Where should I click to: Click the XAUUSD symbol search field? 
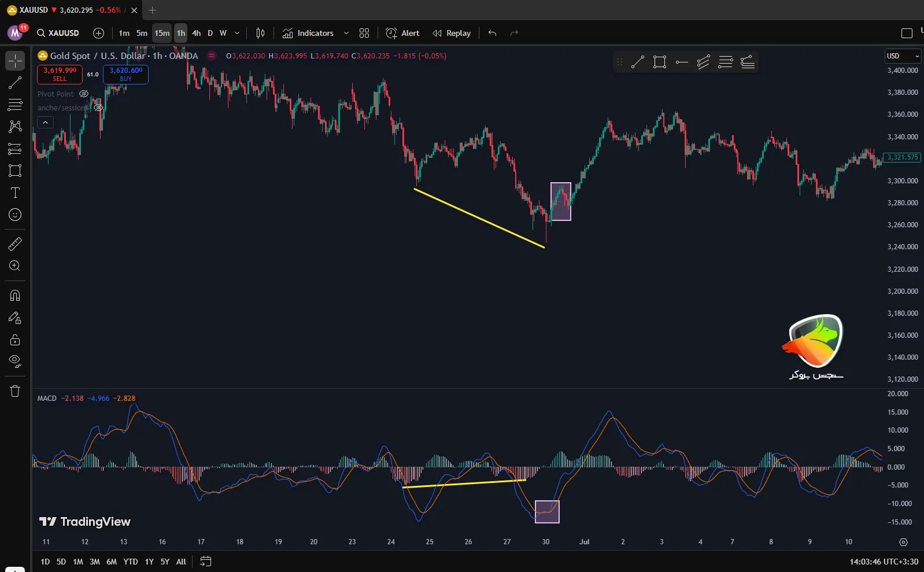tap(58, 33)
